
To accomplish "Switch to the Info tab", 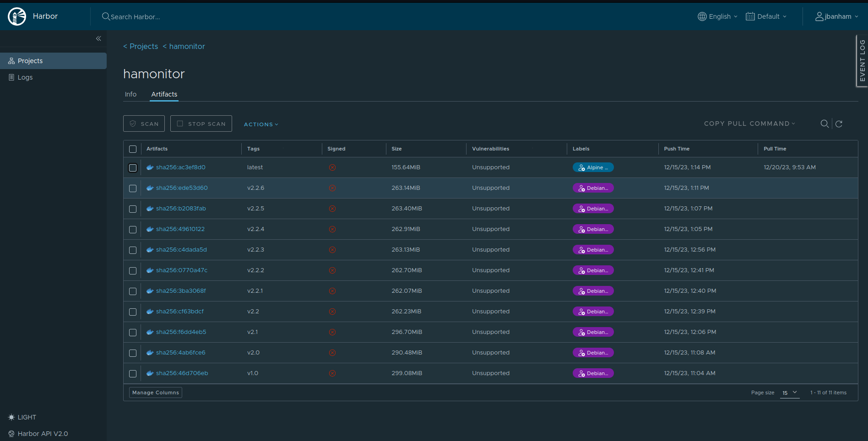I will click(130, 94).
